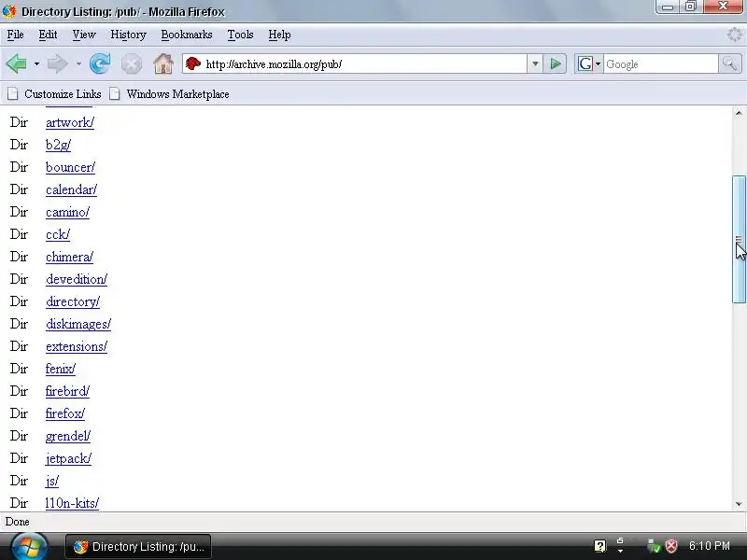This screenshot has width=747, height=560.
Task: Open the Forward history dropdown arrow
Action: (x=78, y=63)
